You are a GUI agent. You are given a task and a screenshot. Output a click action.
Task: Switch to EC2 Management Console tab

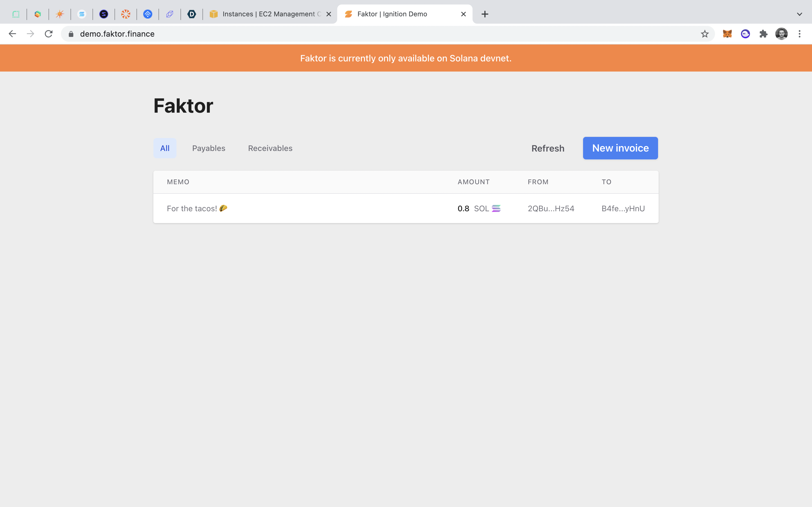pos(268,14)
